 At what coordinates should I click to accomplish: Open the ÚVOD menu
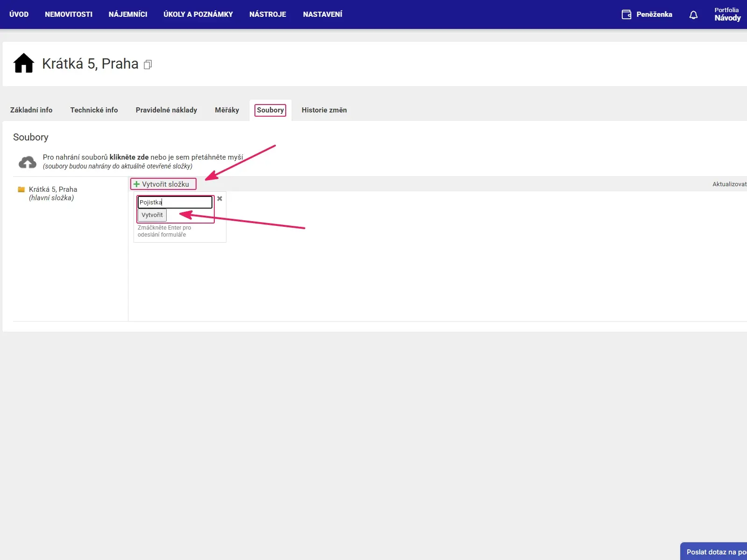click(x=19, y=14)
